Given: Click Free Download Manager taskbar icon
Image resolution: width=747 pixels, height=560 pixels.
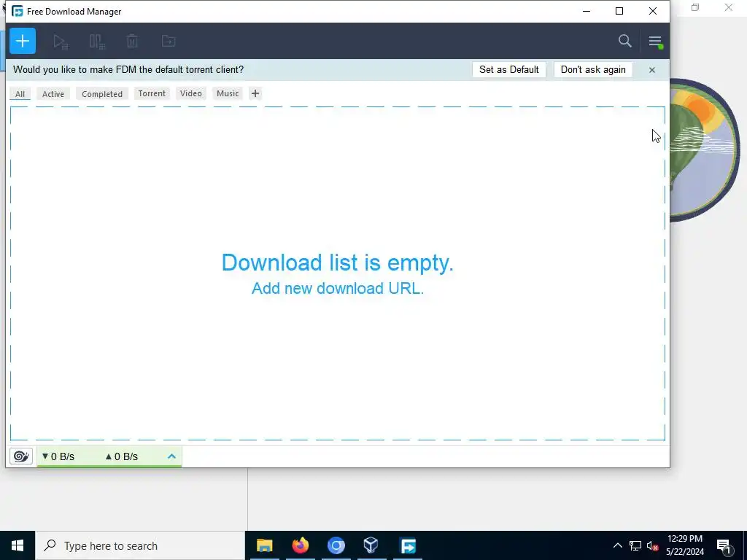Looking at the screenshot, I should pyautogui.click(x=408, y=545).
